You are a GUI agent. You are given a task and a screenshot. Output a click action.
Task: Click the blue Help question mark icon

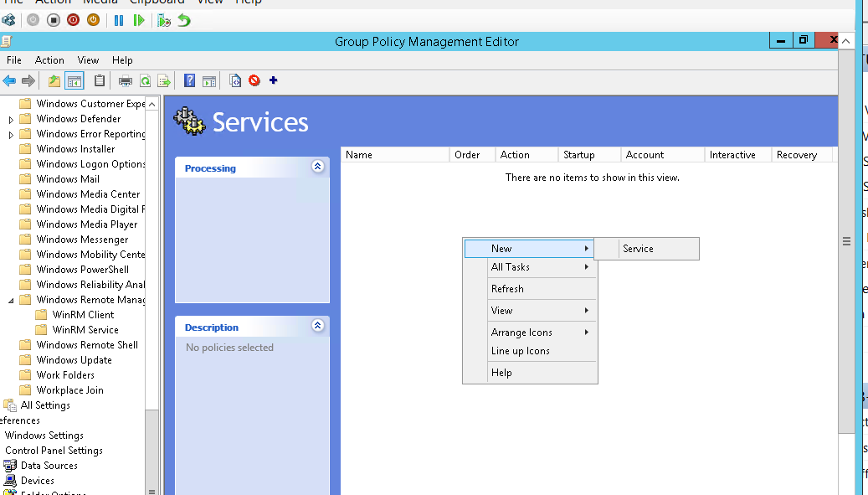tap(189, 81)
